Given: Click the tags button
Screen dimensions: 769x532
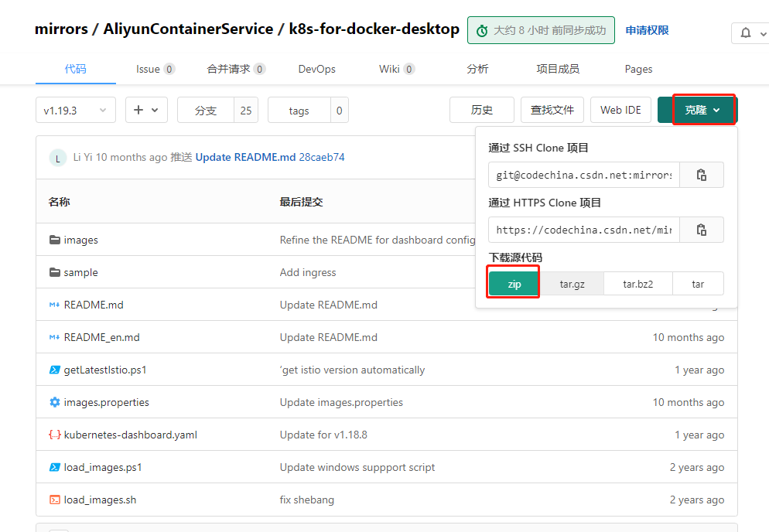Looking at the screenshot, I should 299,111.
